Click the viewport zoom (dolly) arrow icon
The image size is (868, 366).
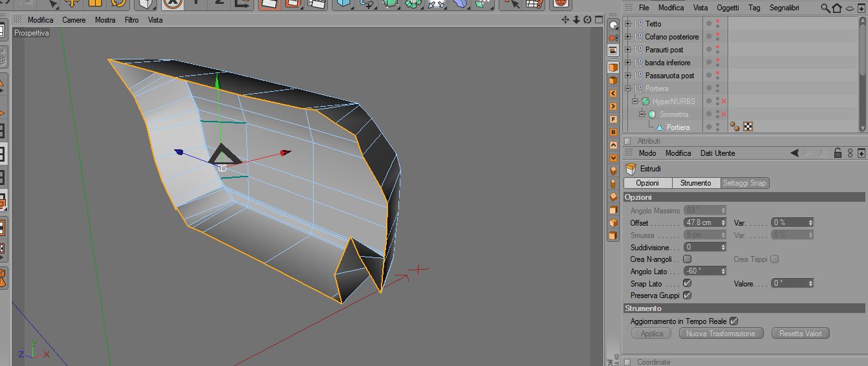point(576,20)
